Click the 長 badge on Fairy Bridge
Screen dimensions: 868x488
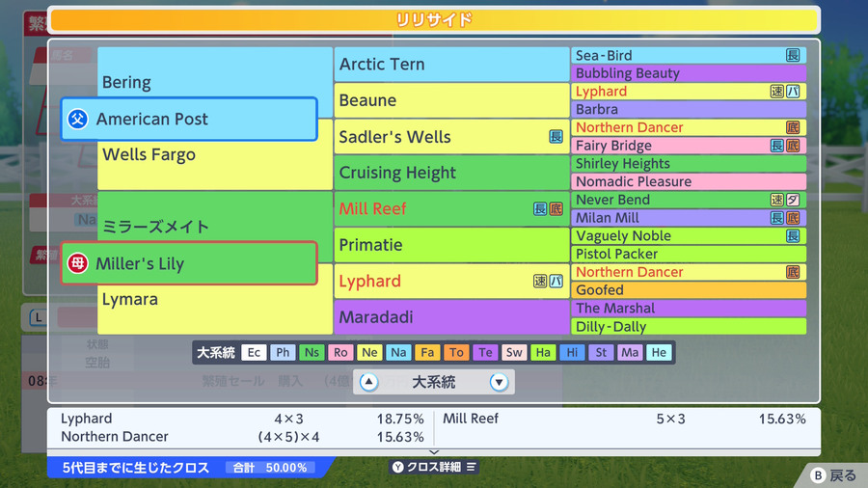[777, 146]
